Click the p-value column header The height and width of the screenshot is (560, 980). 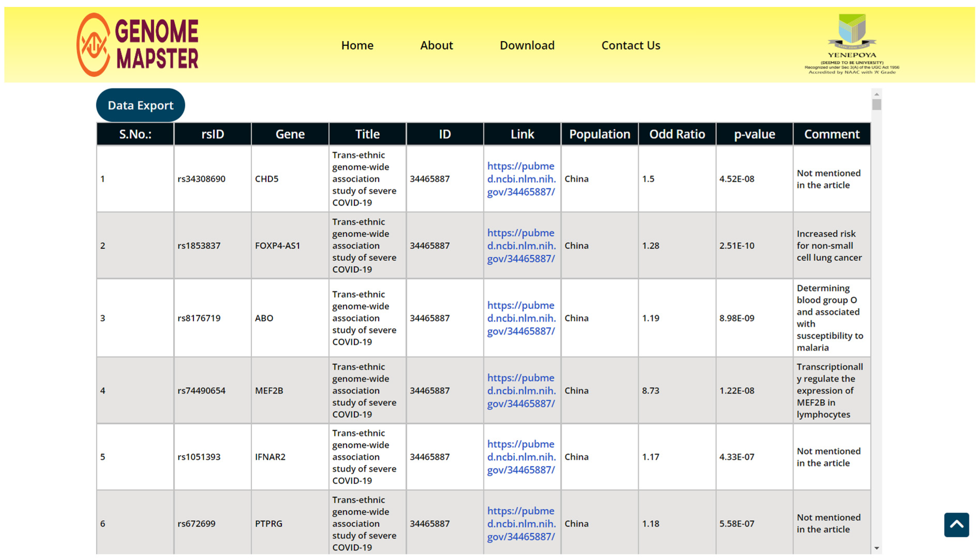click(754, 134)
